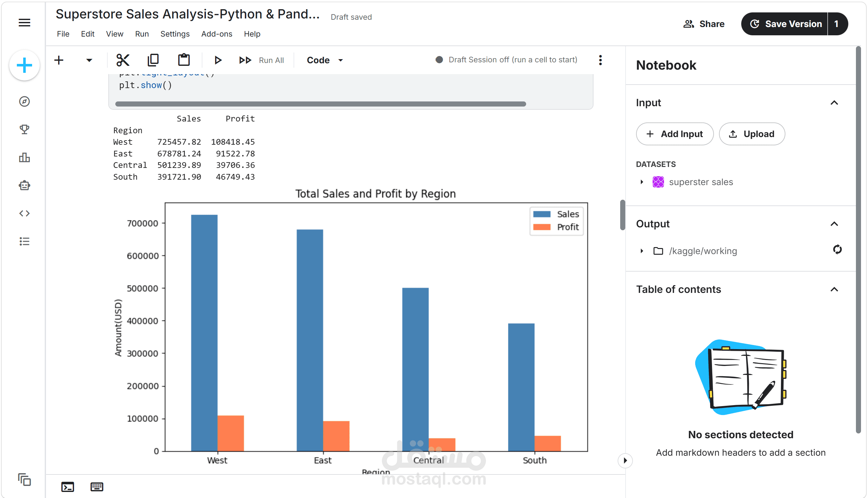Click the Central row in output table
Viewport: 868px width, 498px height.
tap(184, 165)
